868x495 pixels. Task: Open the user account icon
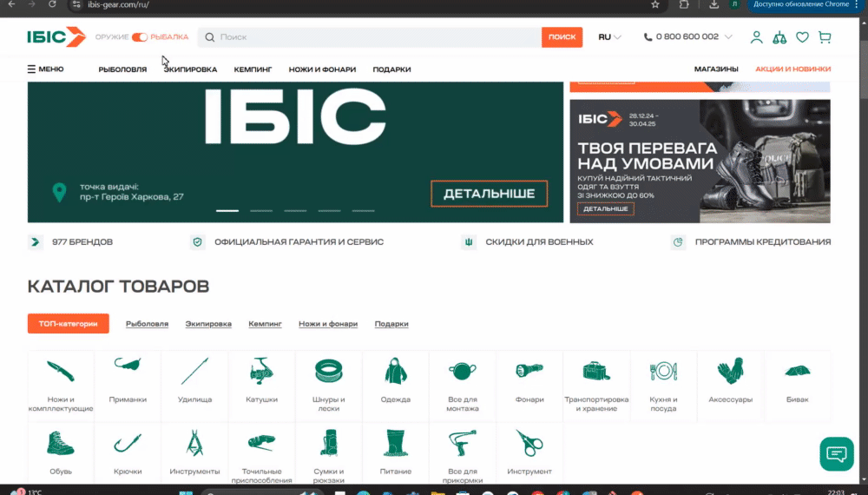[756, 37]
